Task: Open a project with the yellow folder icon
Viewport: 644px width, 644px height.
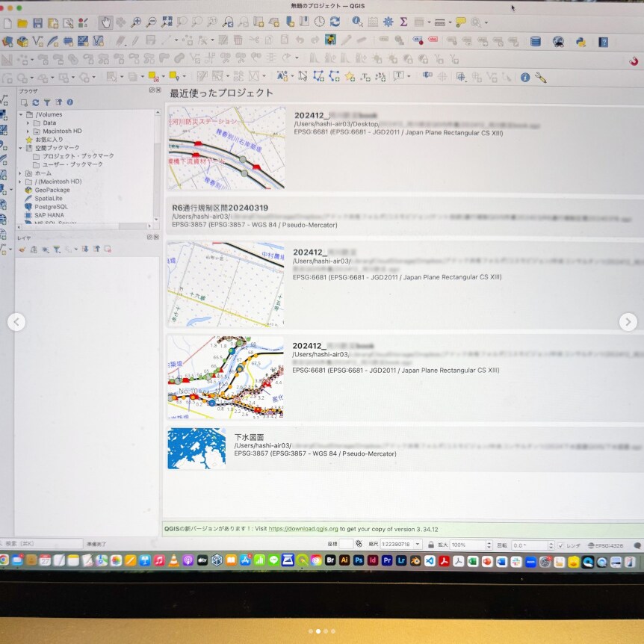Action: point(22,23)
